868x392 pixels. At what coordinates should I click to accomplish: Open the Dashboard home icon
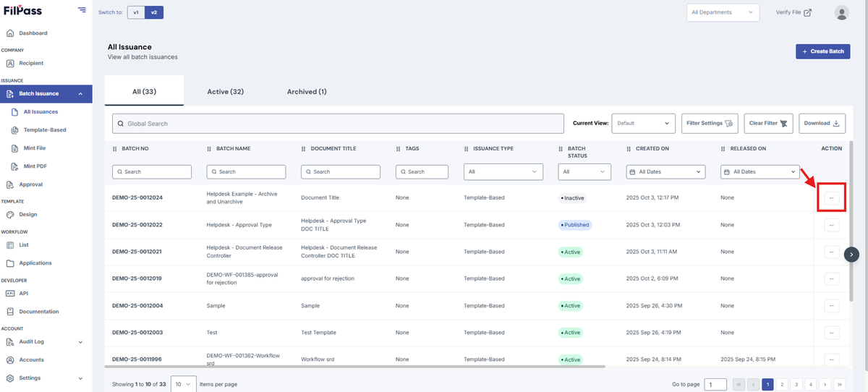click(x=10, y=33)
